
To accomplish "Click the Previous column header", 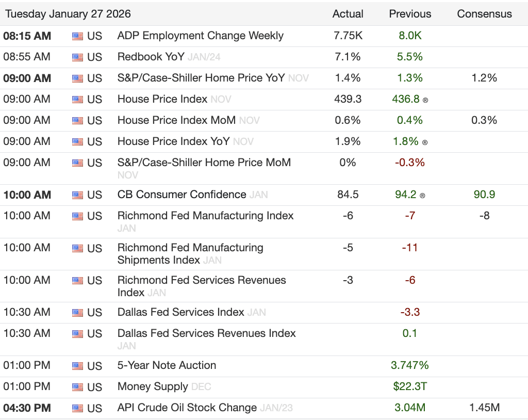I will pos(410,14).
